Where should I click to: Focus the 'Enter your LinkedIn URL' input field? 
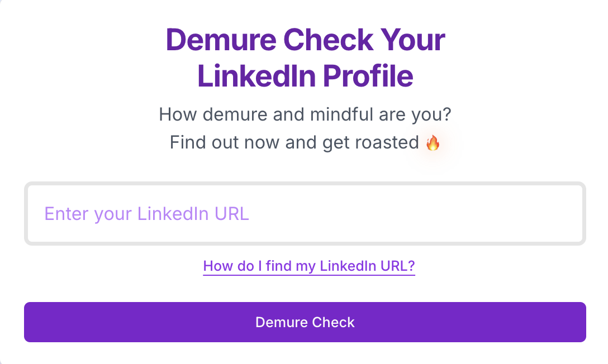[305, 214]
